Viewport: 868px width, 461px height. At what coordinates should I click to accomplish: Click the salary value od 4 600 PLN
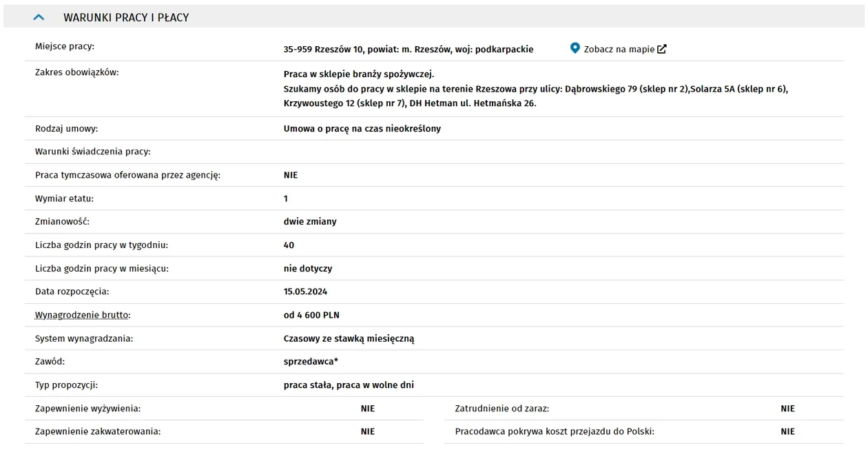(311, 316)
